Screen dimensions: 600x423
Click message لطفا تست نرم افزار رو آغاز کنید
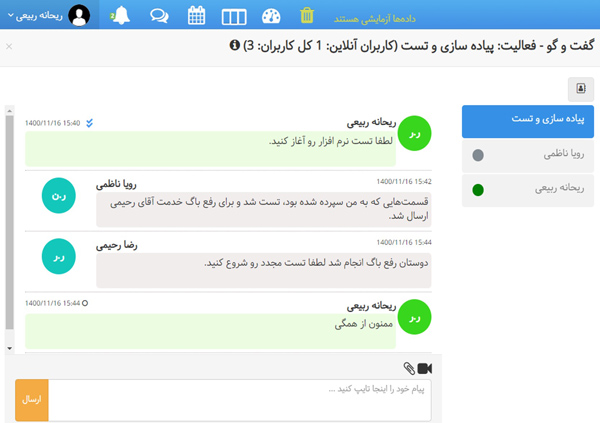[210, 149]
